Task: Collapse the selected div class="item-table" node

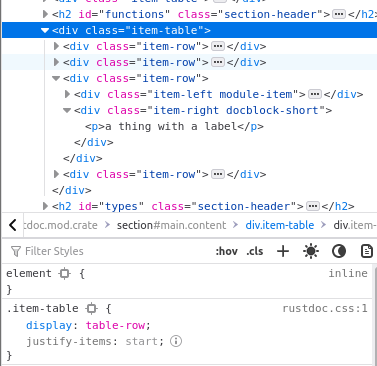Action: [45, 30]
